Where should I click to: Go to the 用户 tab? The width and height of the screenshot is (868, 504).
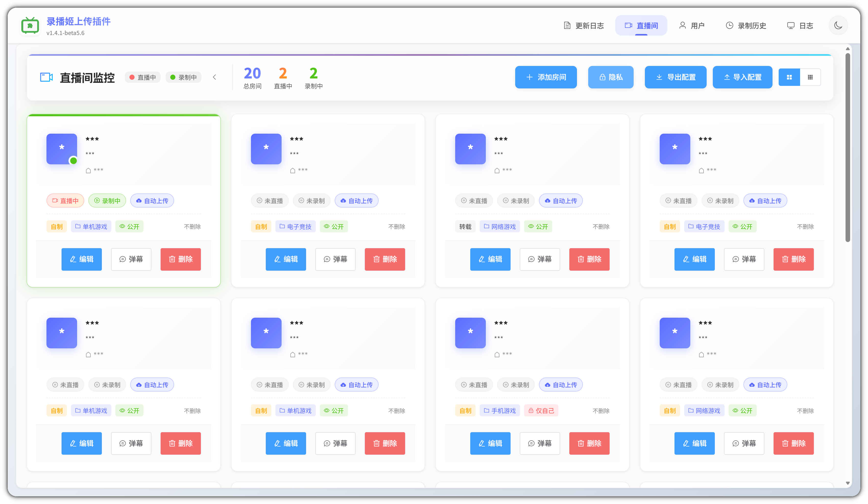[692, 26]
